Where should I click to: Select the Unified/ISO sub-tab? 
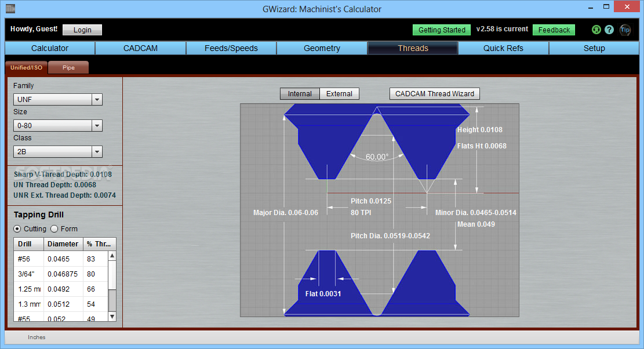click(26, 67)
